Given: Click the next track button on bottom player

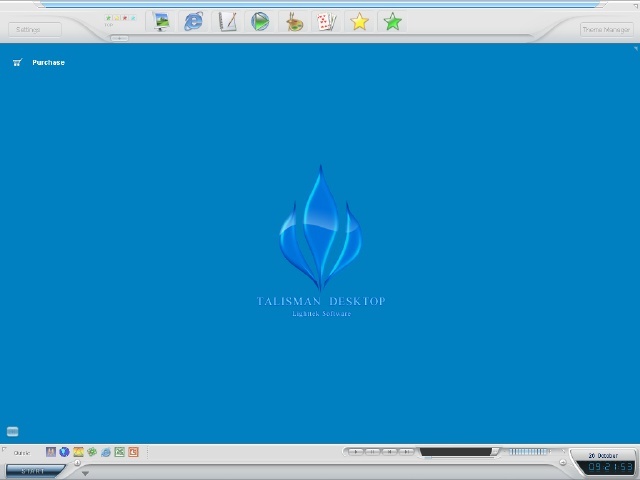Looking at the screenshot, I should 407,452.
